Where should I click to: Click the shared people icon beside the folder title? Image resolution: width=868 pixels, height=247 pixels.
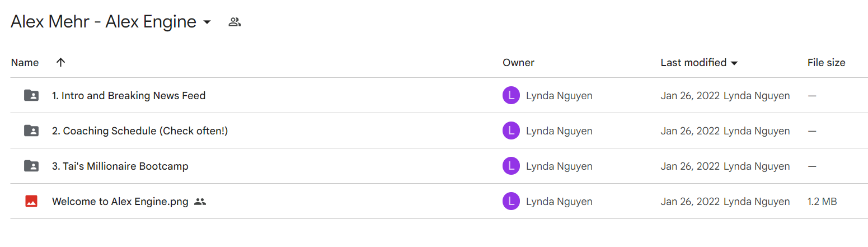pyautogui.click(x=234, y=22)
